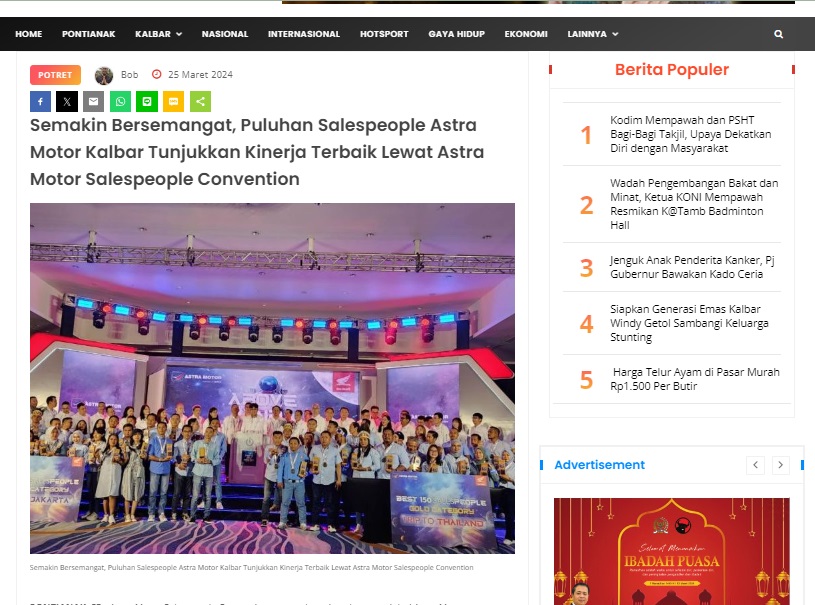The height and width of the screenshot is (605, 815).
Task: Click the Advertisement section heading
Action: pos(599,465)
